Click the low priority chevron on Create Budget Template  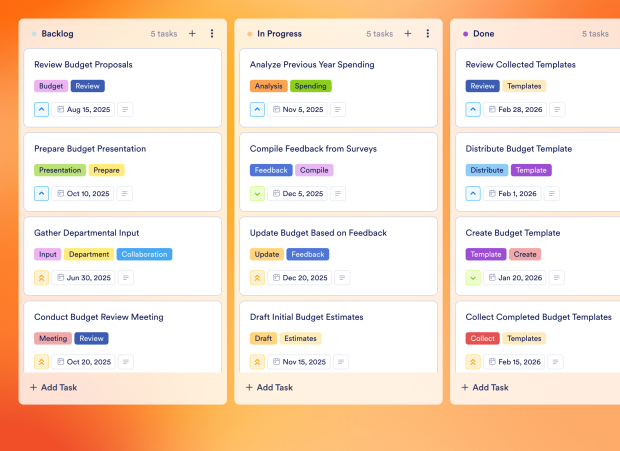474,278
